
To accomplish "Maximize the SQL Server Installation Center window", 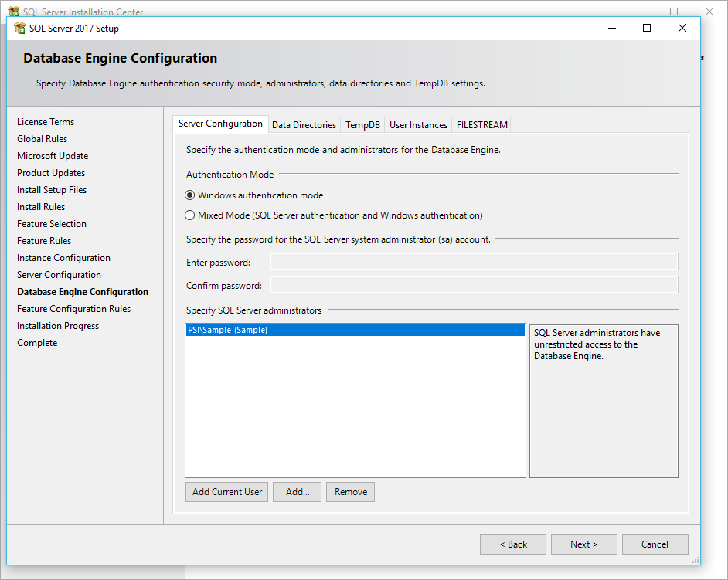I will point(674,11).
